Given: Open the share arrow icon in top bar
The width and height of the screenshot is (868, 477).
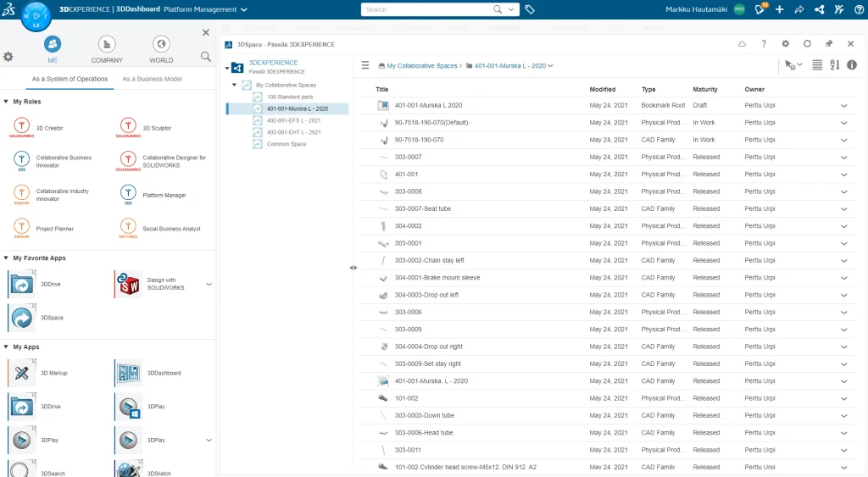Looking at the screenshot, I should [798, 9].
